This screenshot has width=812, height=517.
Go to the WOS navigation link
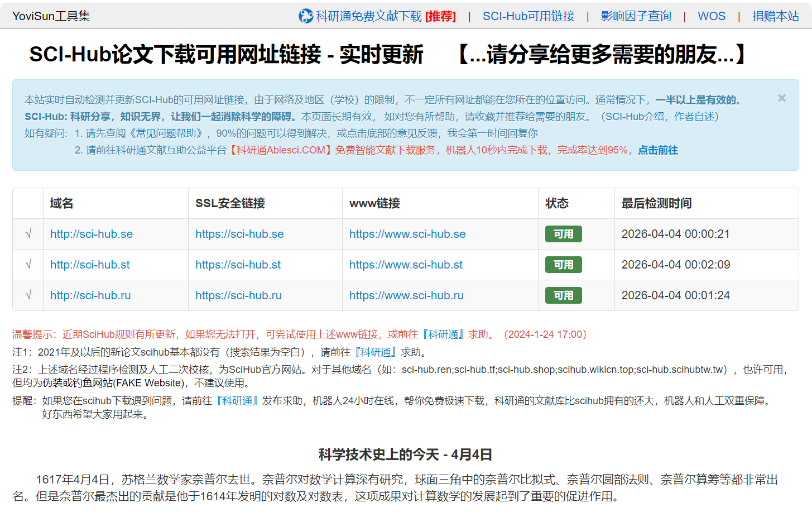[712, 16]
